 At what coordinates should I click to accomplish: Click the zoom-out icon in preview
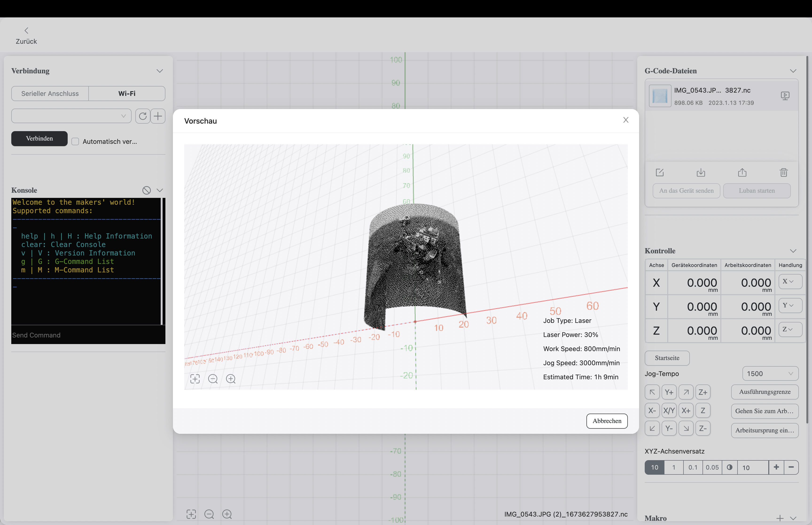point(213,379)
